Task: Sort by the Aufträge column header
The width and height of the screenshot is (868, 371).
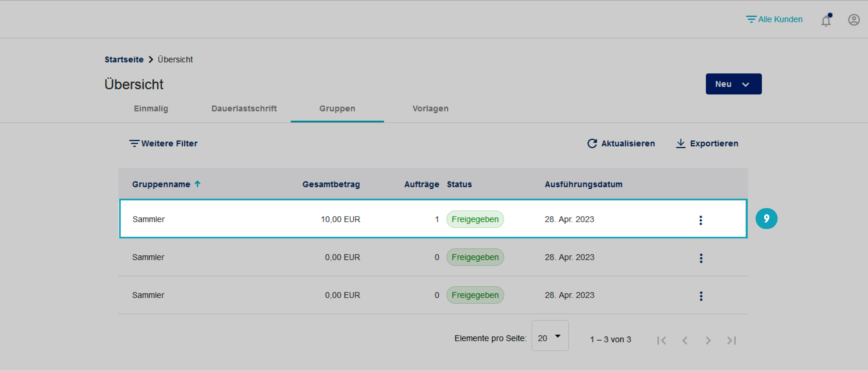Action: [421, 184]
